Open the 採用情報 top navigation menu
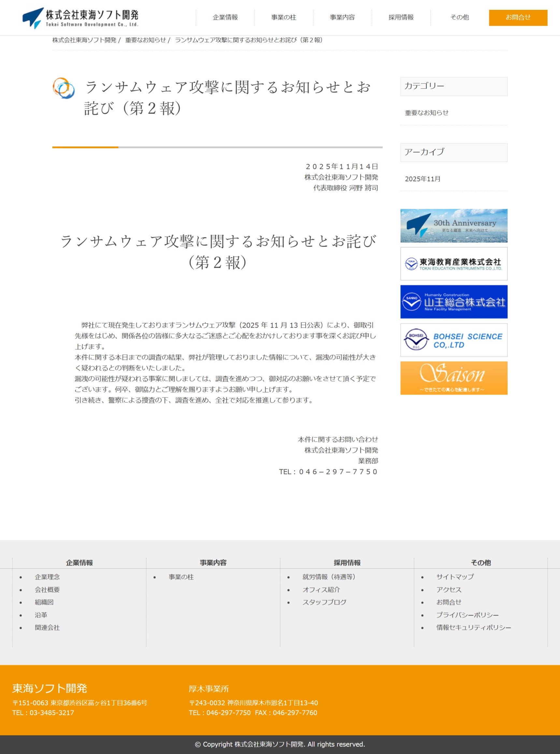This screenshot has width=560, height=754. pos(401,17)
